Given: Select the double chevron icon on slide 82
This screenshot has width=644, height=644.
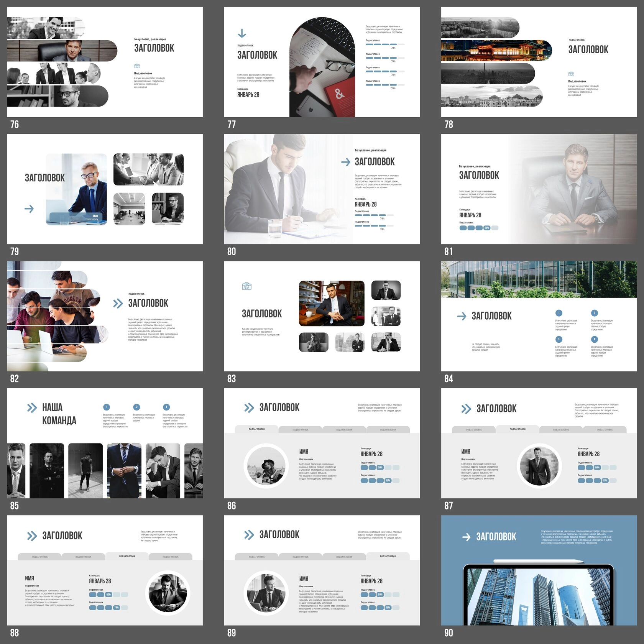Looking at the screenshot, I should click(x=118, y=304).
